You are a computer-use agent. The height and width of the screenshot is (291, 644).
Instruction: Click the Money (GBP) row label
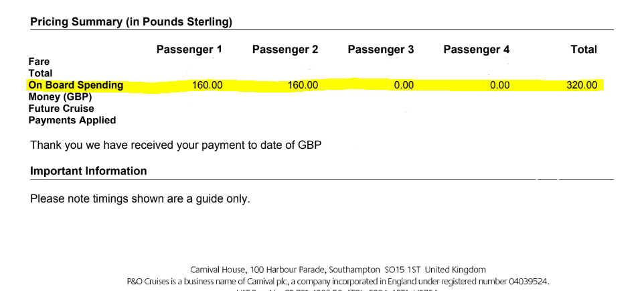click(x=60, y=97)
